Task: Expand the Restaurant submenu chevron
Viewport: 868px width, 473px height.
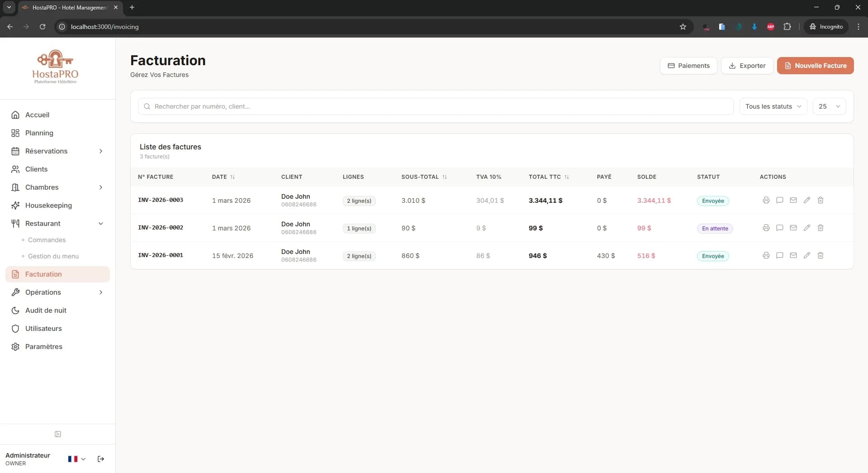Action: tap(101, 223)
